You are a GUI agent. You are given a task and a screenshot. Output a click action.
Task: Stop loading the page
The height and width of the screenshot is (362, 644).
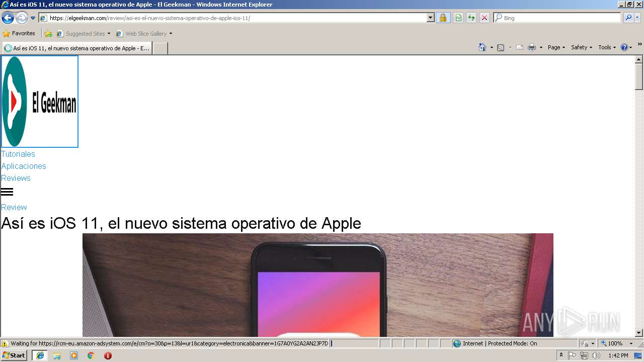coord(485,18)
